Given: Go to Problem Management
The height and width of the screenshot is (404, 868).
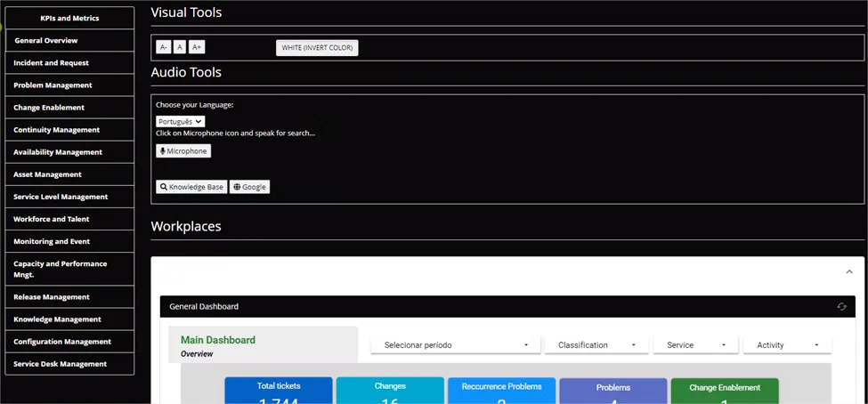Looking at the screenshot, I should 69,85.
